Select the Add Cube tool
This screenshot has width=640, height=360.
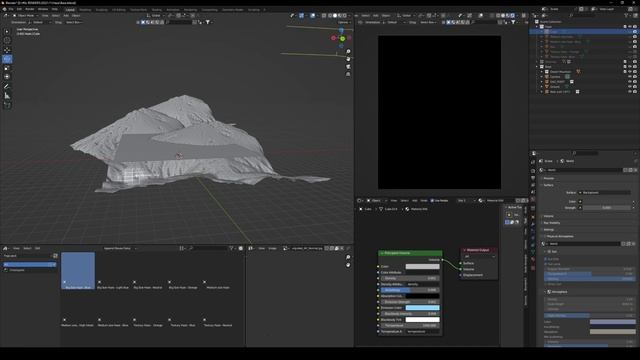point(7,105)
